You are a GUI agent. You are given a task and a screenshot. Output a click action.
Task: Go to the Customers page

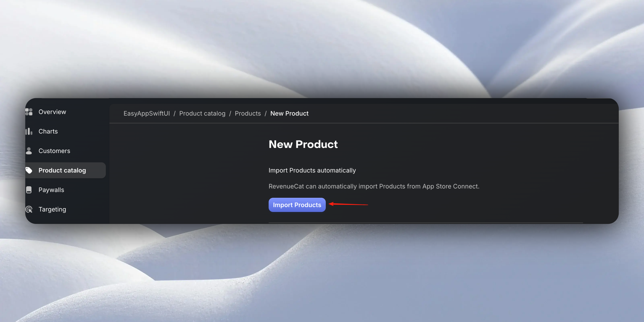[x=54, y=151]
